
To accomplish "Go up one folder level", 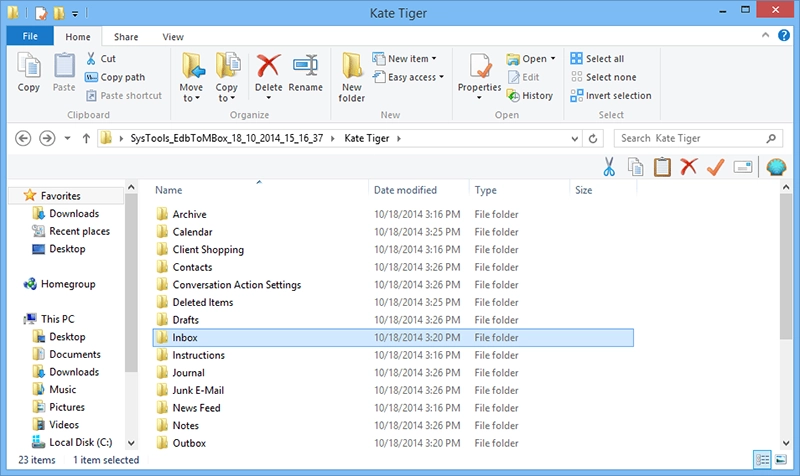I will click(x=86, y=138).
